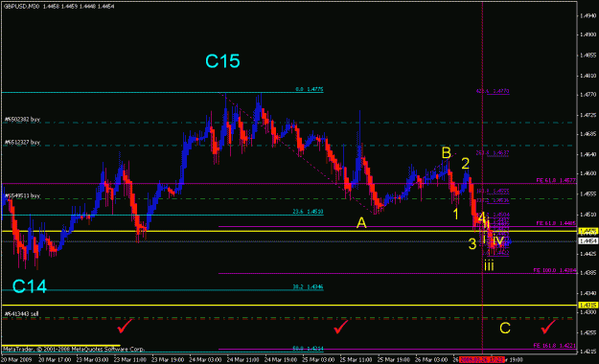Click the #6549511 buy order label
The image size is (599, 364).
coord(22,196)
